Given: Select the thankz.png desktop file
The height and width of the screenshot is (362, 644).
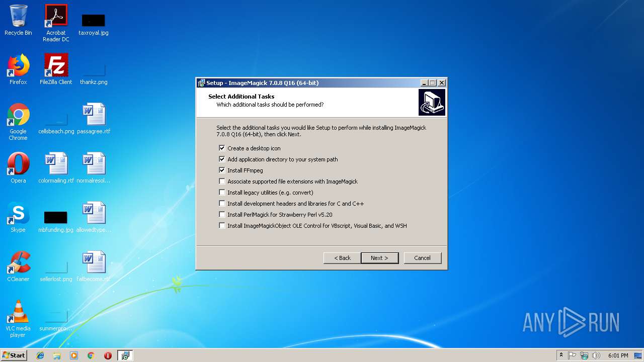Looking at the screenshot, I should point(94,73).
